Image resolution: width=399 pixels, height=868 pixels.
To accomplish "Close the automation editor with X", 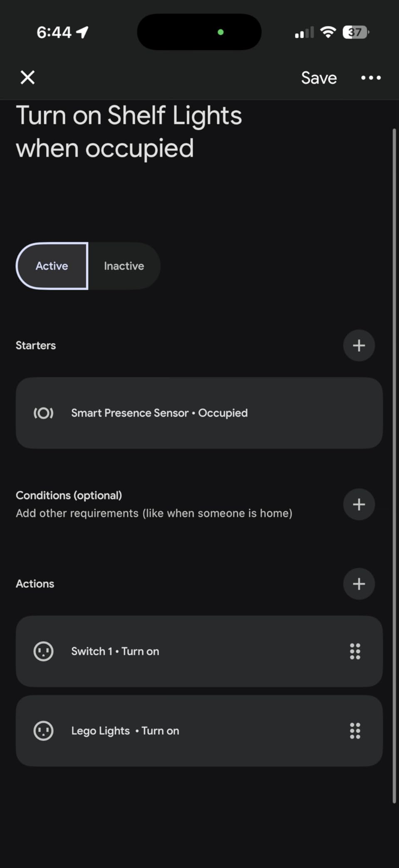I will pyautogui.click(x=27, y=77).
